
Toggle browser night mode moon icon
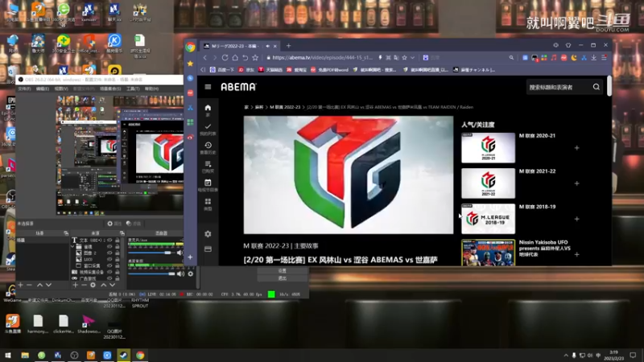pos(574,58)
